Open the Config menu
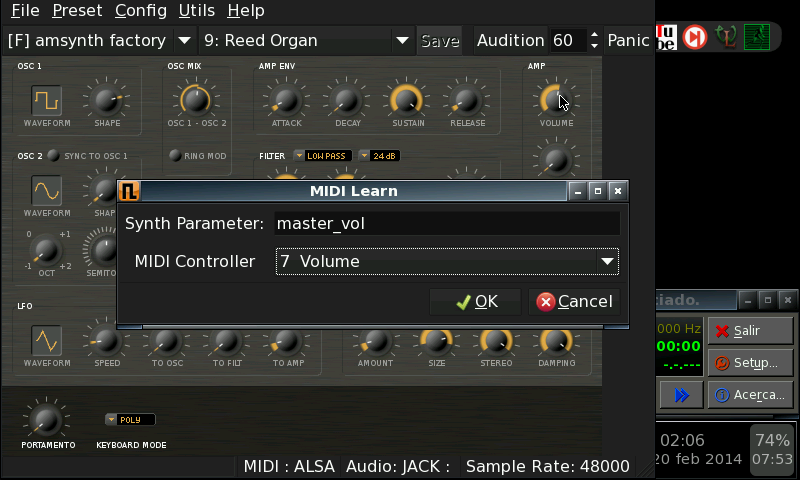800x480 pixels. click(x=141, y=10)
